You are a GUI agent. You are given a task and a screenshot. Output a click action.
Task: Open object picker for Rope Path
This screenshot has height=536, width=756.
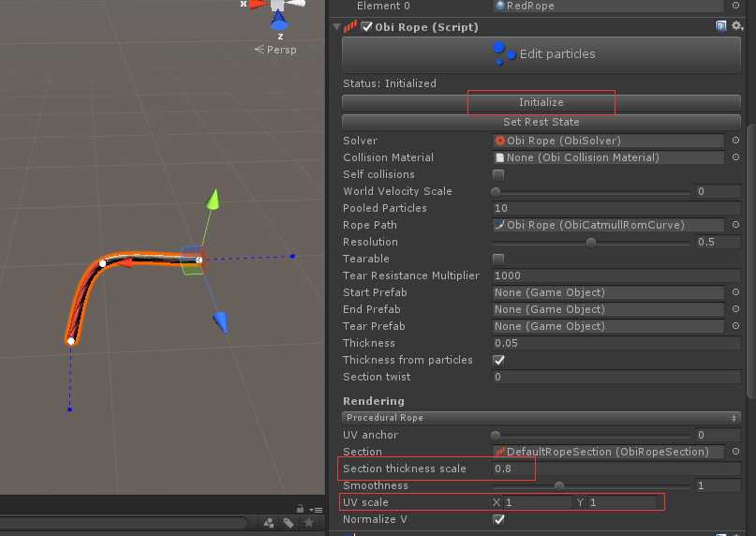(x=735, y=224)
